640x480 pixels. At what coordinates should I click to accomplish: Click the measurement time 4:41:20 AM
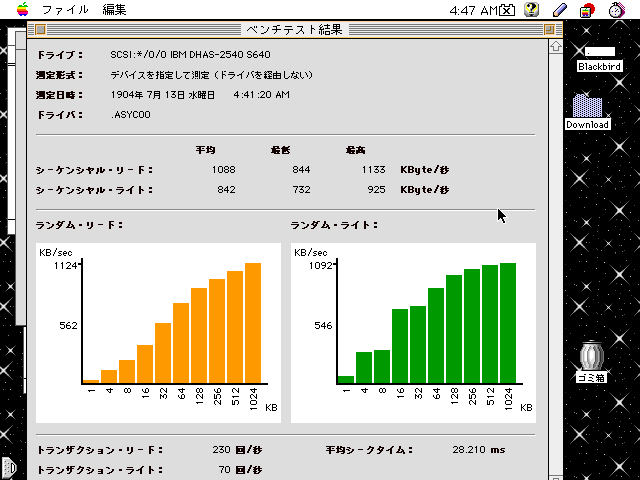(262, 95)
